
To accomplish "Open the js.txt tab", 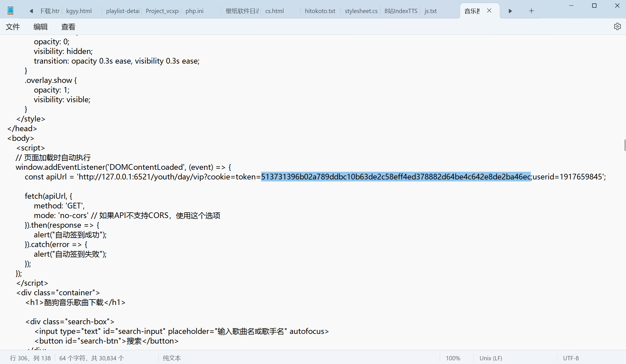I will [x=430, y=11].
